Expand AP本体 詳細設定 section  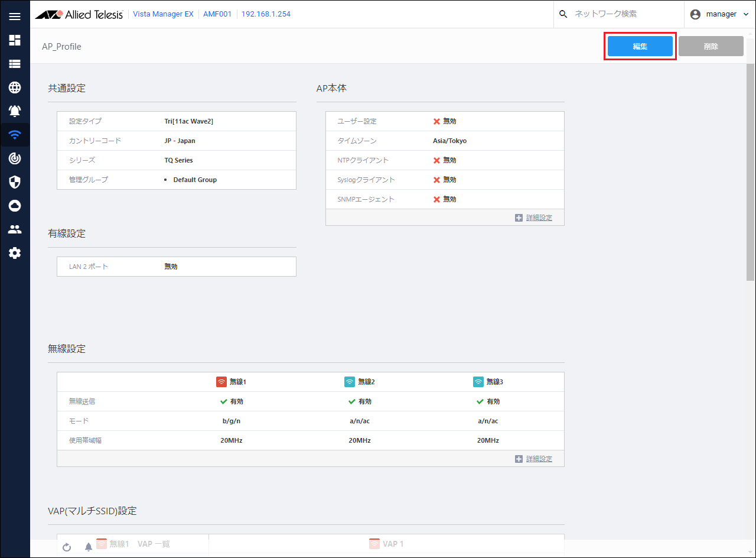[x=534, y=218]
